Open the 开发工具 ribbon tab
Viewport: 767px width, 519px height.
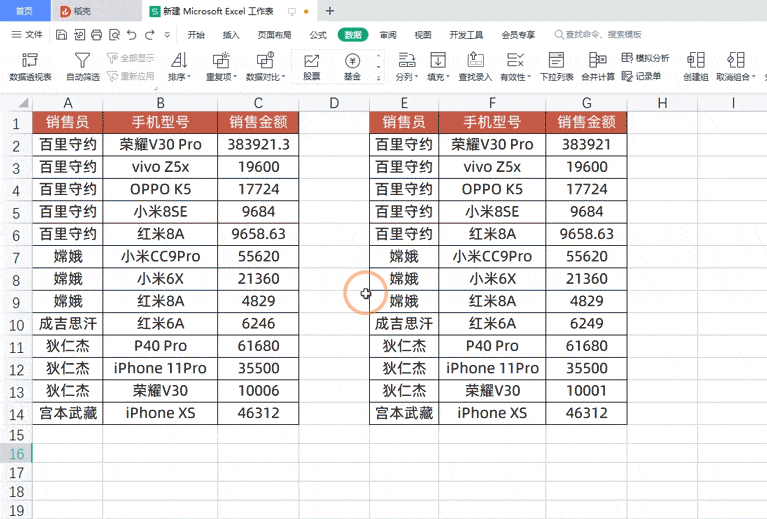(466, 35)
